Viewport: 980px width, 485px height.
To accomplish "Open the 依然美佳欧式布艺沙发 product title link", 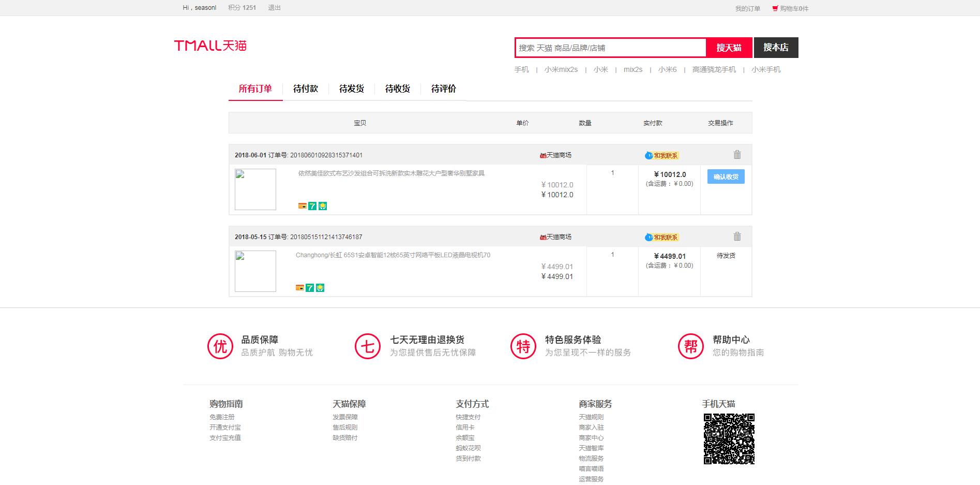I will [x=391, y=173].
